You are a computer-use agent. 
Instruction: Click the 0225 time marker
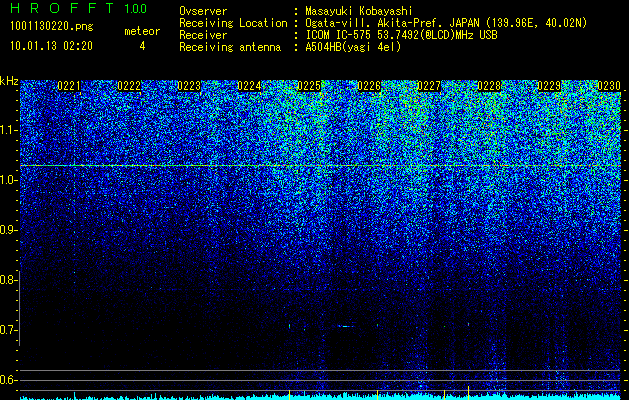(x=309, y=86)
